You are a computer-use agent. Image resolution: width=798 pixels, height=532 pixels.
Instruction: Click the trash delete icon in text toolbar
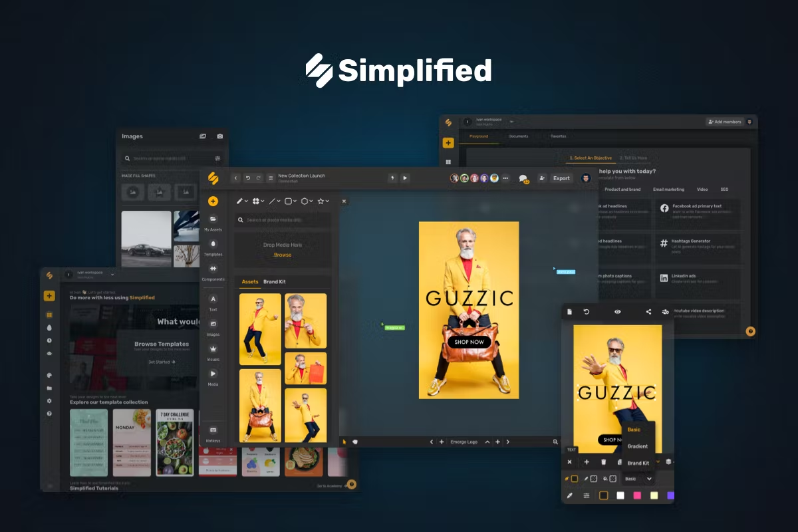coord(604,462)
